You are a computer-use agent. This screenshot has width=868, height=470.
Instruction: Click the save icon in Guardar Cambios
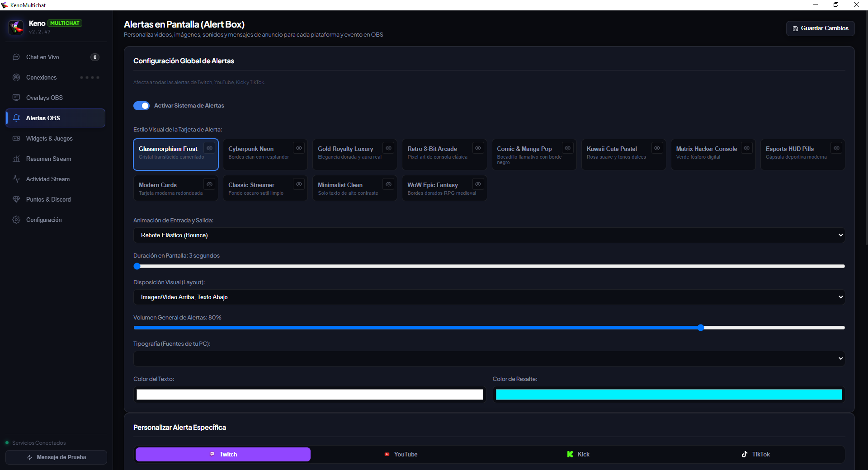795,28
